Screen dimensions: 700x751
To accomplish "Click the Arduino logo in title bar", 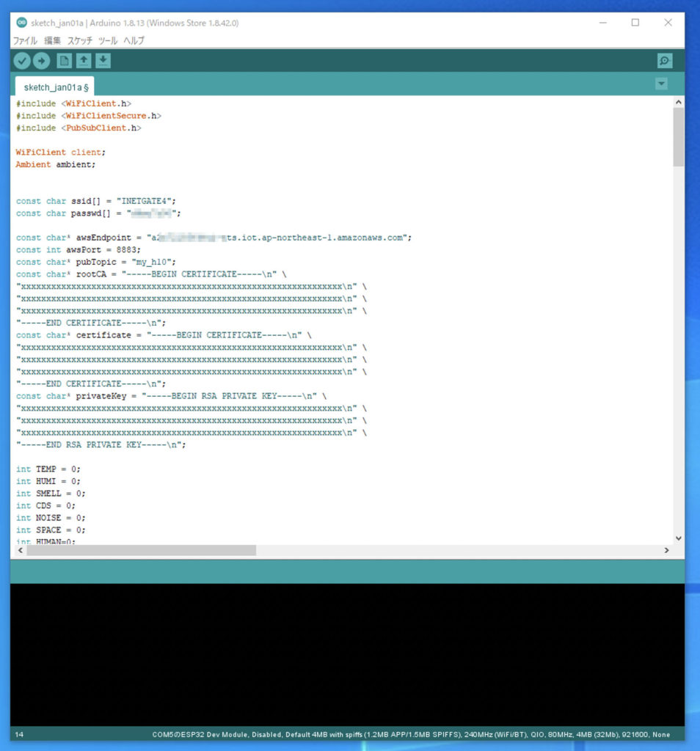I will [21, 23].
